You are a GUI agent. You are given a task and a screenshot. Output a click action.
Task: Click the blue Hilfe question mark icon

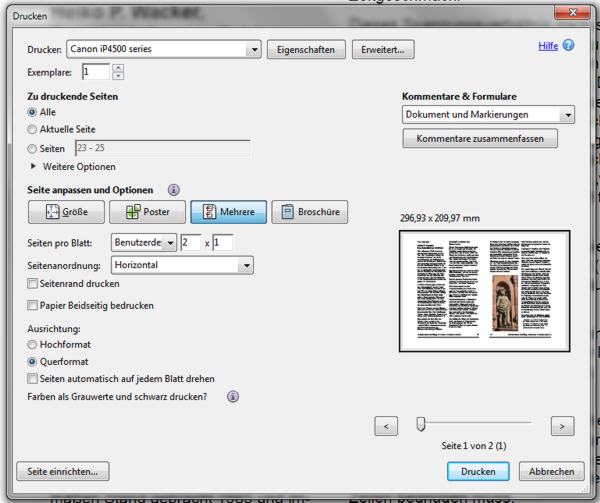568,46
